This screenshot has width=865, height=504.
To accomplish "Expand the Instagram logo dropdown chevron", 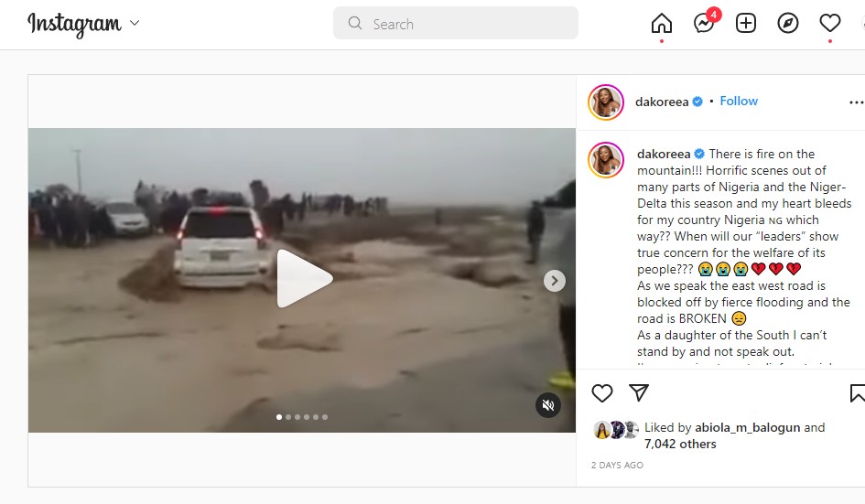I will tap(135, 23).
